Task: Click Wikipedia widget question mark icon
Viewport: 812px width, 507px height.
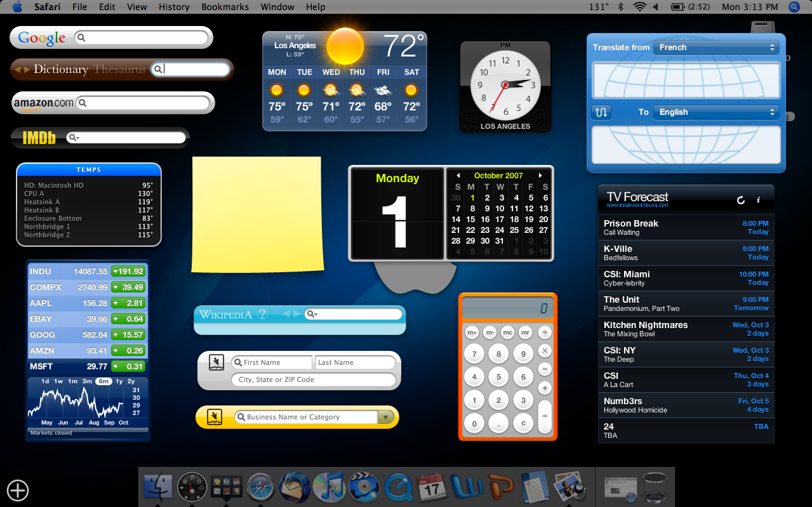Action: [262, 314]
